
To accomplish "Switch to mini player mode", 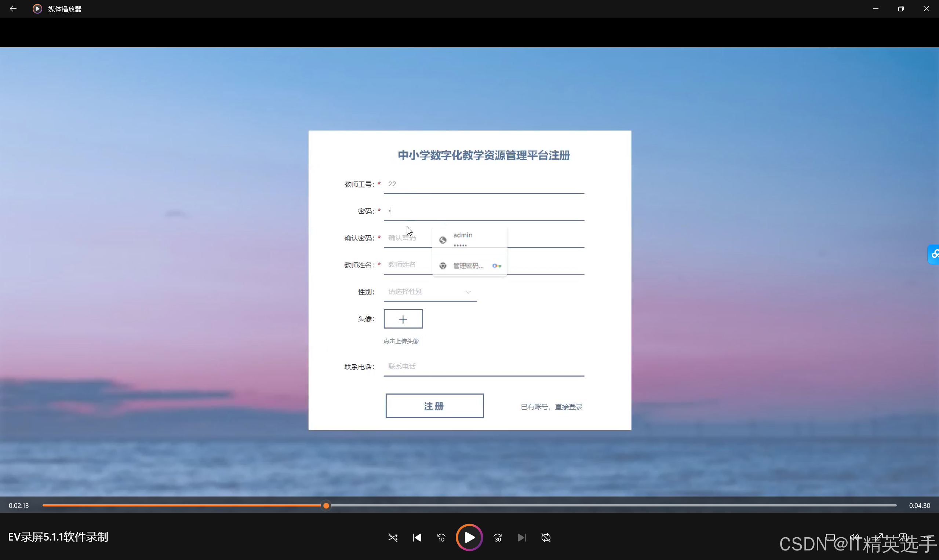I will (x=903, y=537).
